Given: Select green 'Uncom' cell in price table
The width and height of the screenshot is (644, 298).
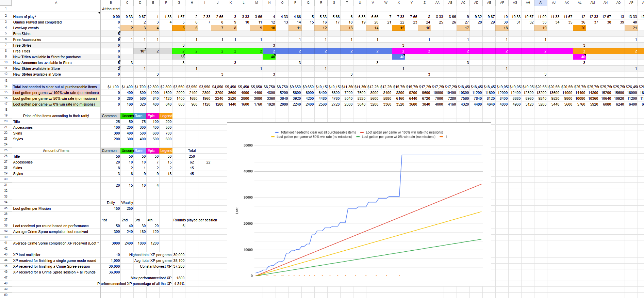Looking at the screenshot, I should pos(127,116).
